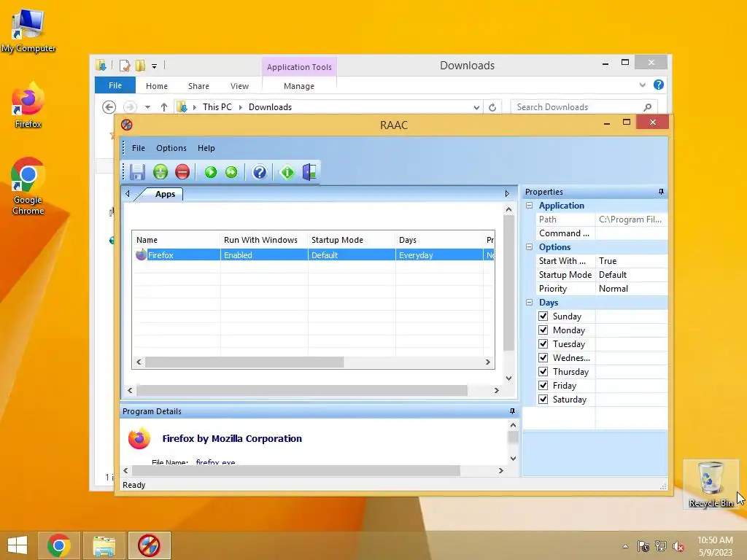The width and height of the screenshot is (747, 560).
Task: Select the Apps tab
Action: click(165, 194)
